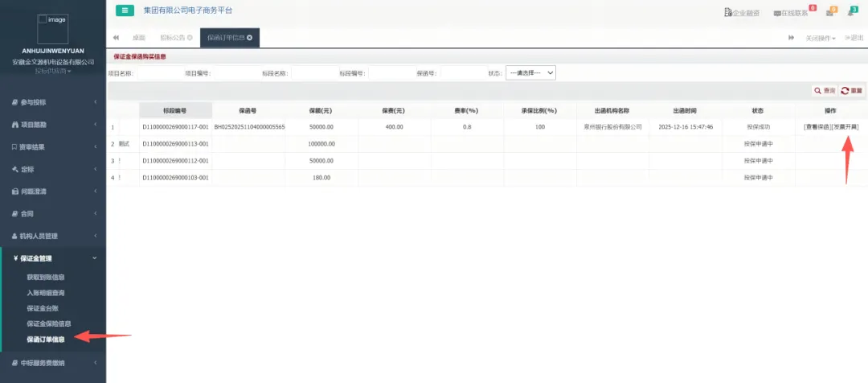Image resolution: width=868 pixels, height=383 pixels.
Task: Expand the 机构人员管理 menu chevron
Action: pos(95,236)
